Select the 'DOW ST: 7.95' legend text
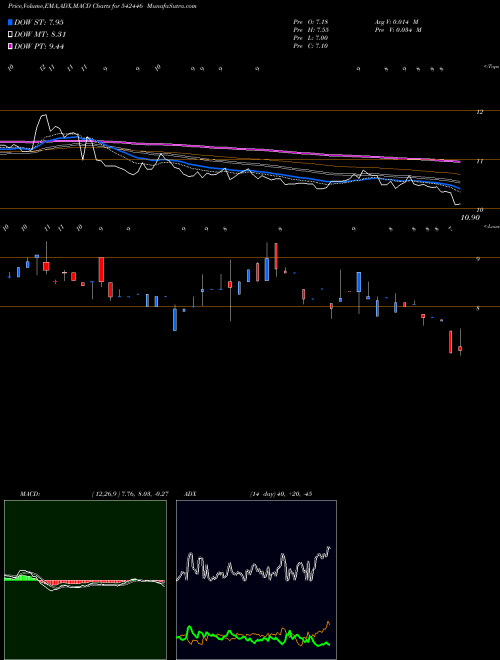 (x=39, y=22)
